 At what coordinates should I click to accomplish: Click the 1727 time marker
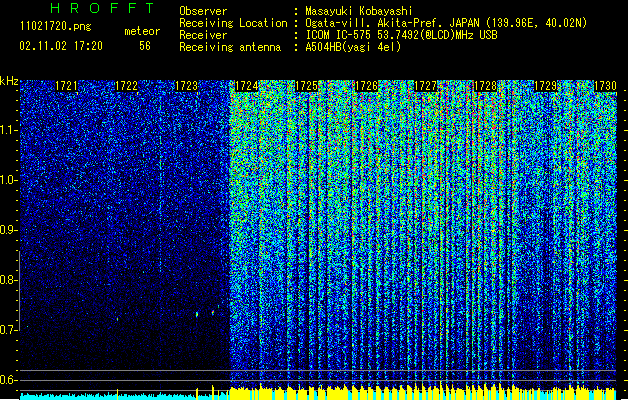point(425,86)
